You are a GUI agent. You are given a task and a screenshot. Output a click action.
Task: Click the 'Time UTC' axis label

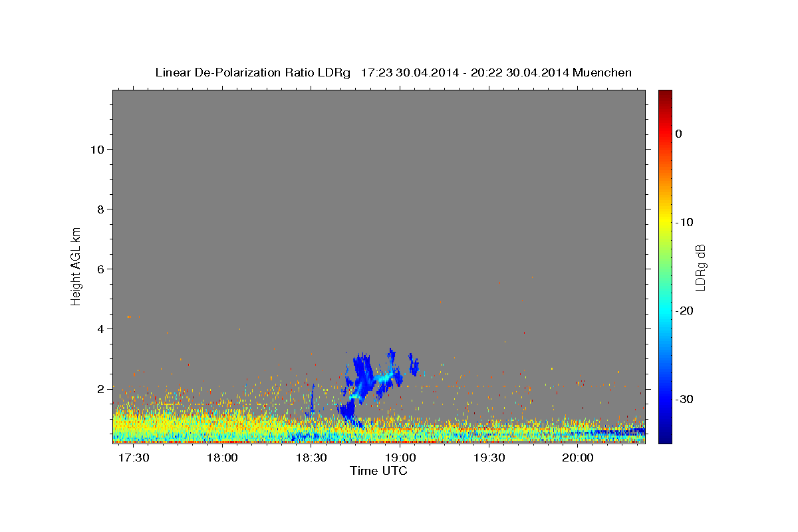(378, 471)
